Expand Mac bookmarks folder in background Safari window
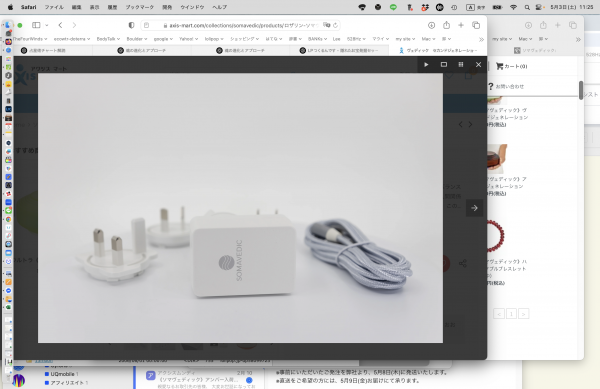600x389 pixels. coord(525,39)
